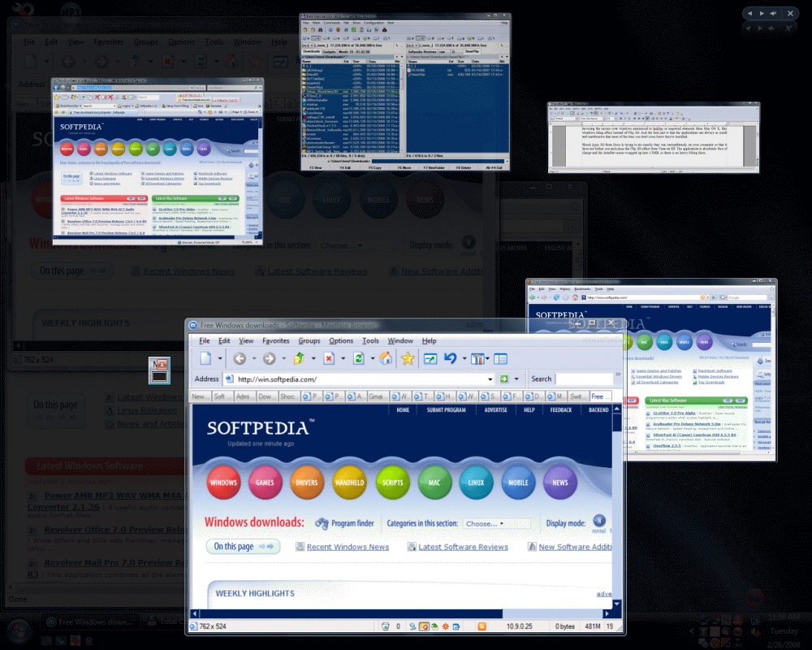Expand the address bar URL history dropdown

[490, 379]
